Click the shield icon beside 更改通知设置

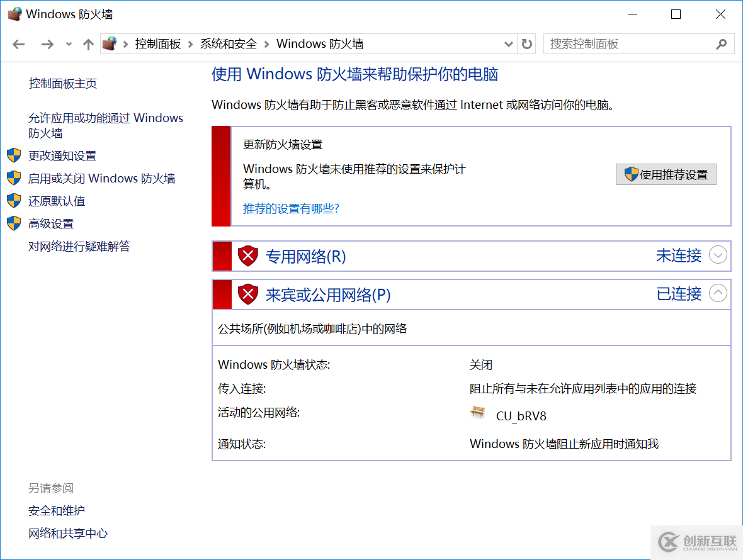pos(13,155)
